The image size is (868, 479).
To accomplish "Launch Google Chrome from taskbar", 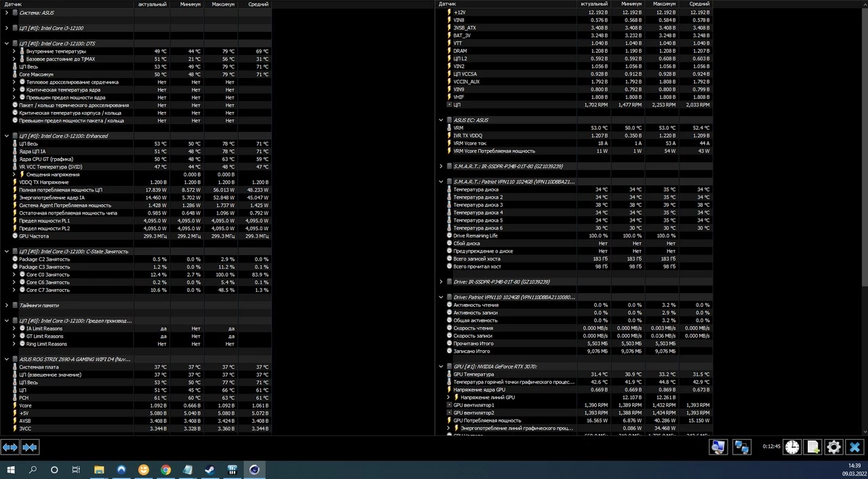I will coord(166,470).
